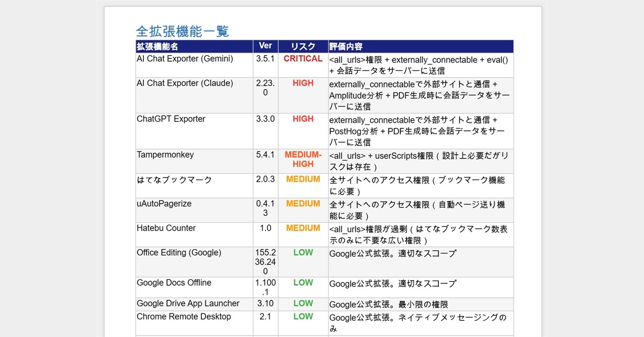Click the はてなブックマーク extension name
The height and width of the screenshot is (337, 644).
174,180
